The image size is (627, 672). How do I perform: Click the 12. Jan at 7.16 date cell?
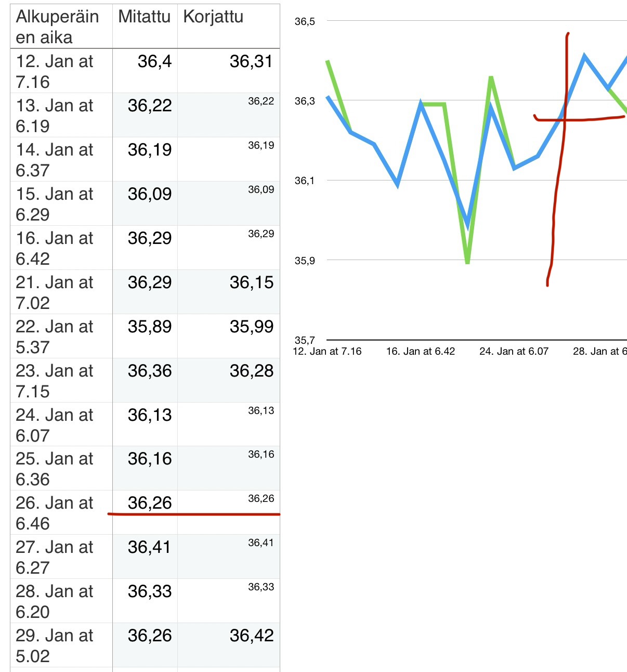[x=61, y=71]
